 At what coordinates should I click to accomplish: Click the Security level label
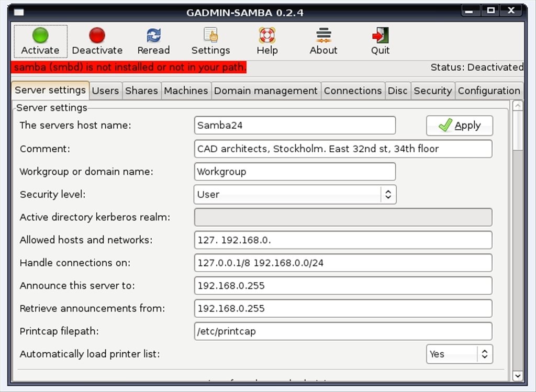point(53,195)
